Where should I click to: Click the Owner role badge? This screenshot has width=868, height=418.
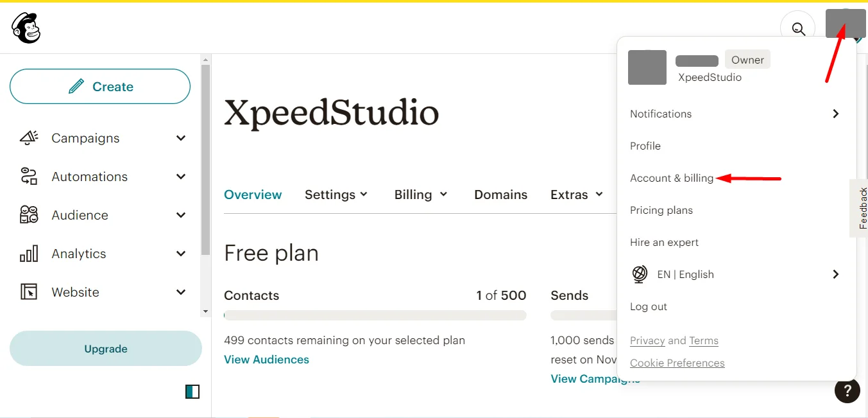pos(747,60)
